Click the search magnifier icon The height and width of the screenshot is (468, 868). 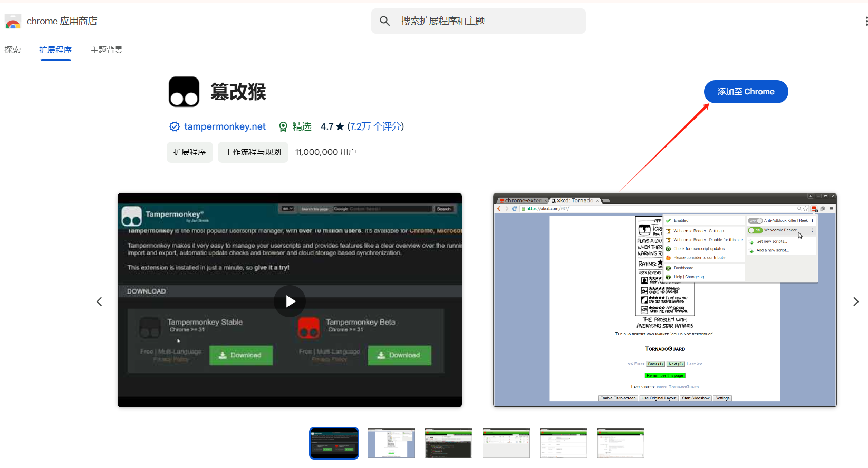[x=385, y=21]
